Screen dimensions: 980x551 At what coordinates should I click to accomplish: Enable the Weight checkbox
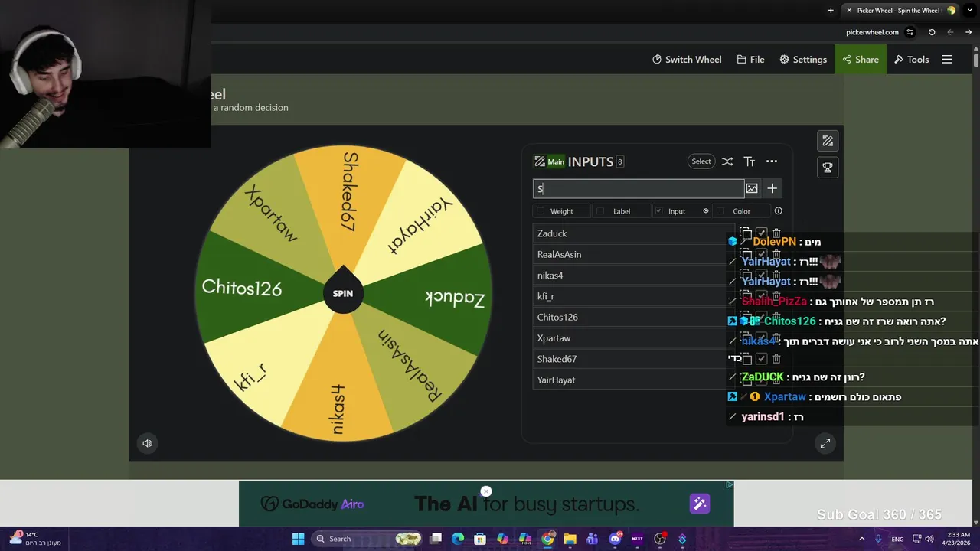click(541, 211)
